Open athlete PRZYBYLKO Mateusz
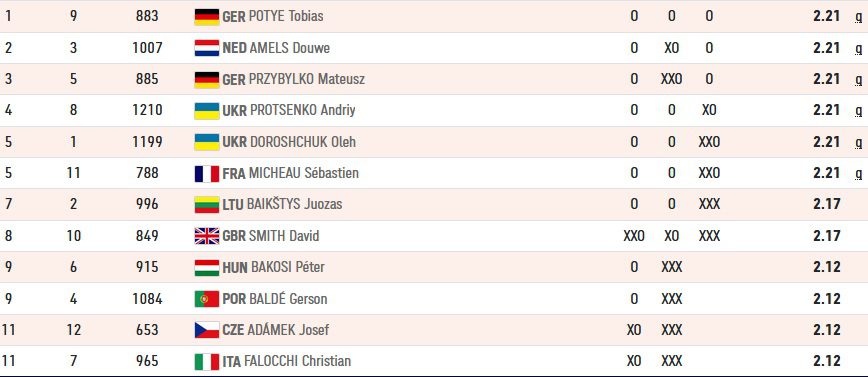This screenshot has height=377, width=868. tap(307, 79)
